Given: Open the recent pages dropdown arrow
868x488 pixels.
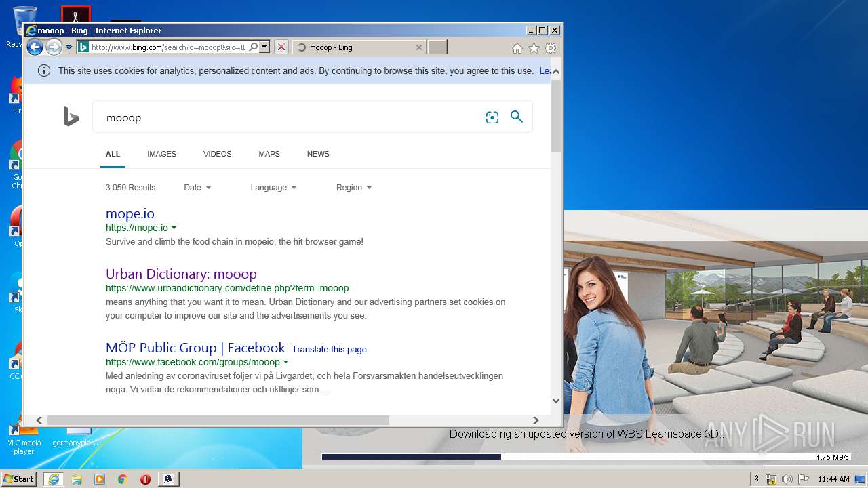Looking at the screenshot, I should (68, 47).
